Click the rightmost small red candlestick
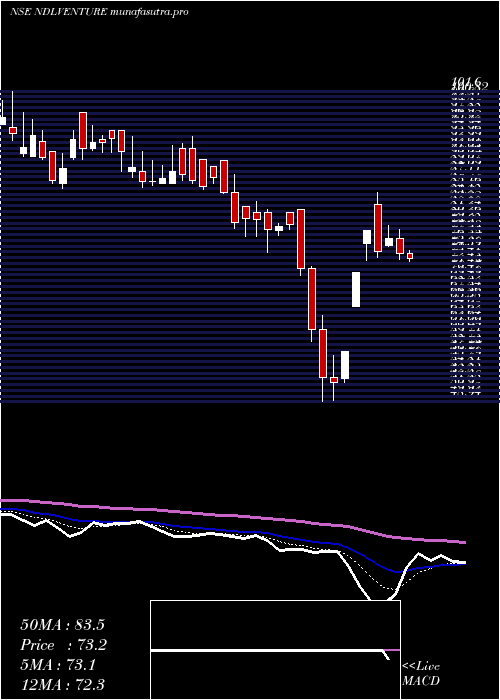The image size is (500, 700). point(410,256)
